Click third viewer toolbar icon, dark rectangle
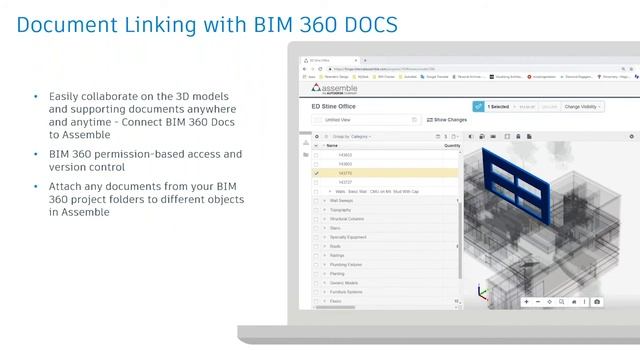640x360 pixels. click(493, 136)
